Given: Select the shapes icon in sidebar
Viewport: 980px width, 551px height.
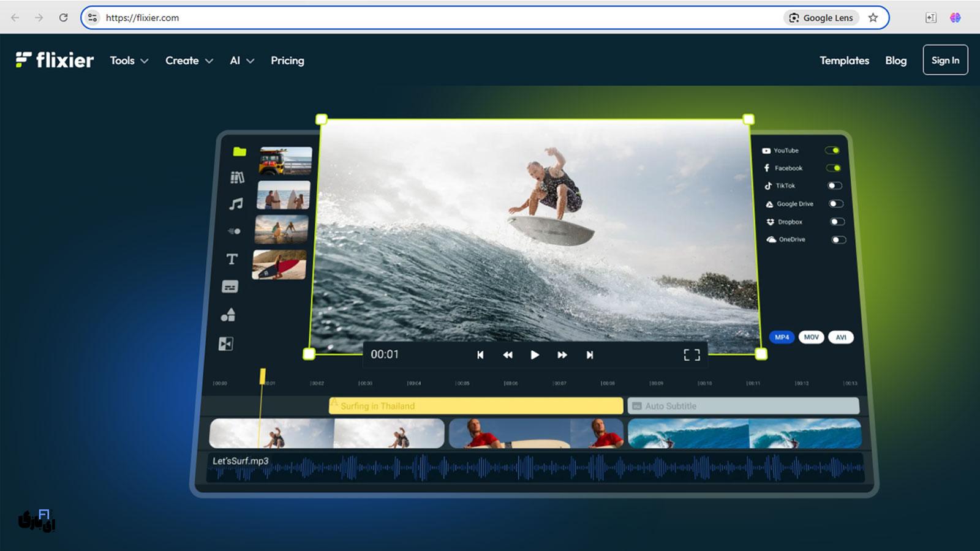Looking at the screenshot, I should (x=228, y=315).
